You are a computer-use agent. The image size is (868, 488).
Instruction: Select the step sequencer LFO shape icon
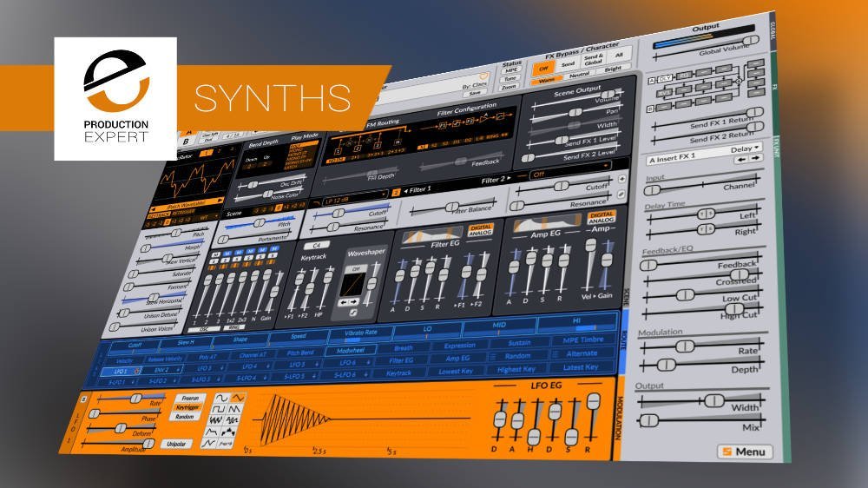pos(229,432)
